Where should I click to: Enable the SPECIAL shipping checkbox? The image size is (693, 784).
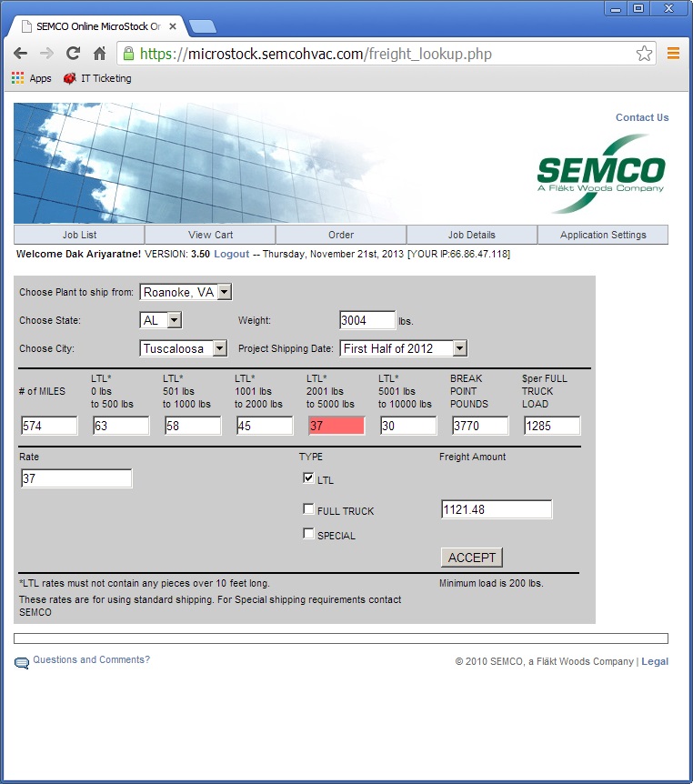point(309,534)
